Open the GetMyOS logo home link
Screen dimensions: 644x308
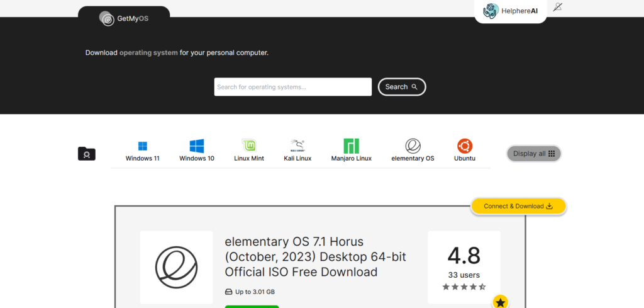124,18
